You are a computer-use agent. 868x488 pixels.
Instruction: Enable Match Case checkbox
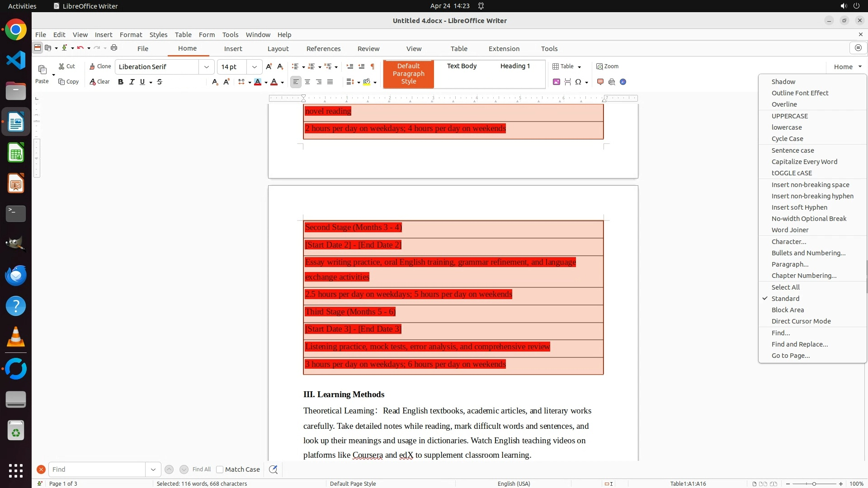pos(220,469)
